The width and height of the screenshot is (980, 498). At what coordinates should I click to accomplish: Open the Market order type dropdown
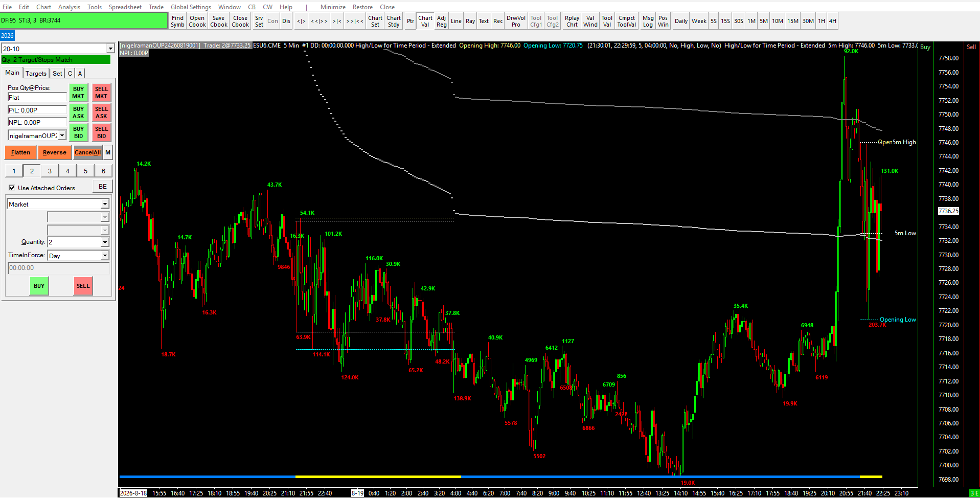click(x=105, y=204)
